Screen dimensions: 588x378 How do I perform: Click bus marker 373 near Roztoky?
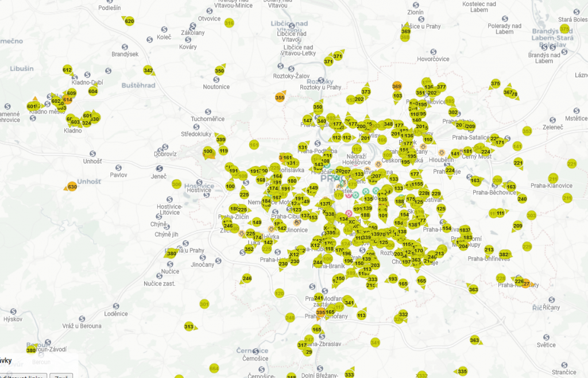366,91
